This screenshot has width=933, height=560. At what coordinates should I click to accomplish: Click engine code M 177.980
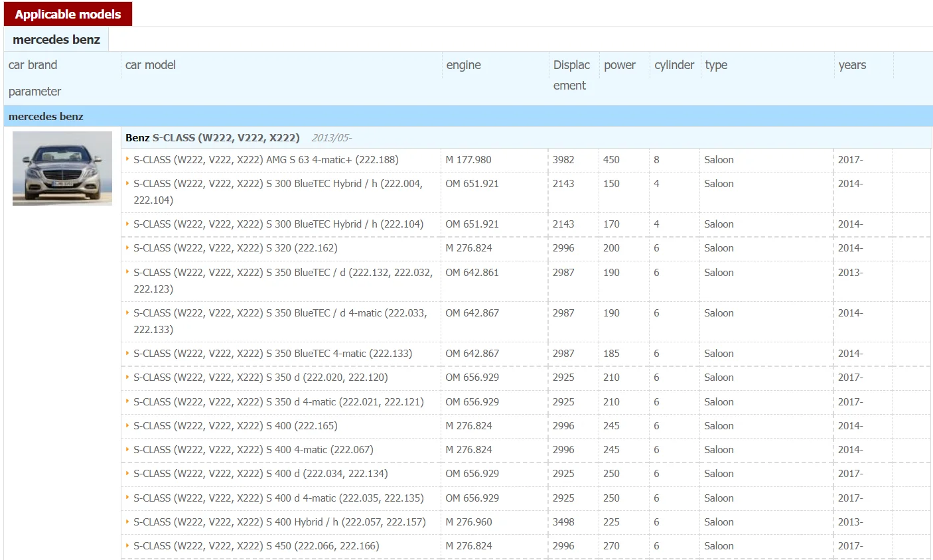(468, 160)
